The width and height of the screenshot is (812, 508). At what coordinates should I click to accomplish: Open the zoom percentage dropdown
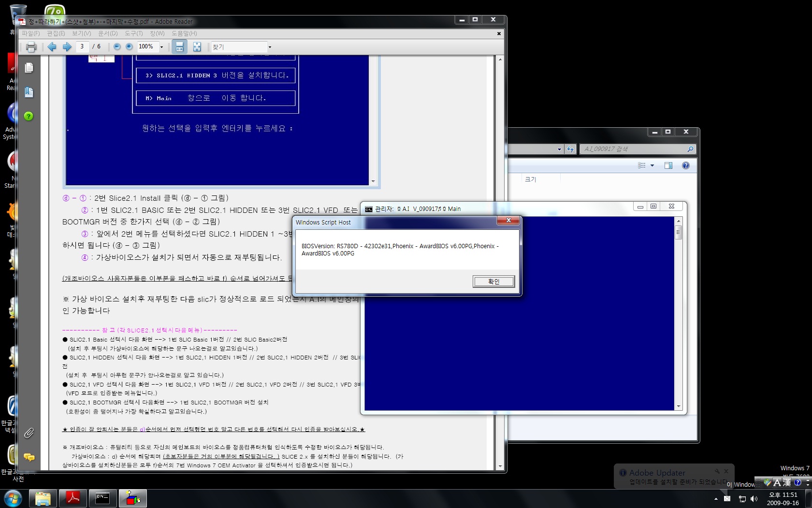pyautogui.click(x=161, y=47)
